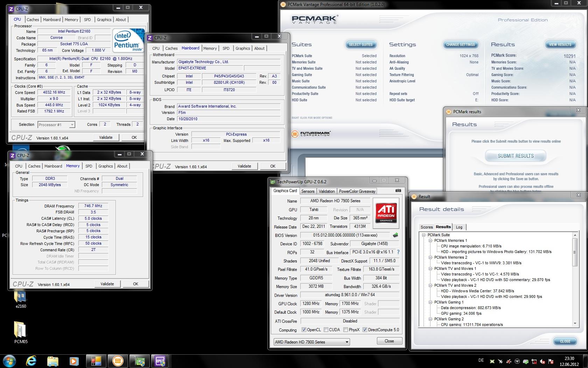This screenshot has width=588, height=368.
Task: Collapse the PCMark Memories 1 node
Action: (x=430, y=240)
